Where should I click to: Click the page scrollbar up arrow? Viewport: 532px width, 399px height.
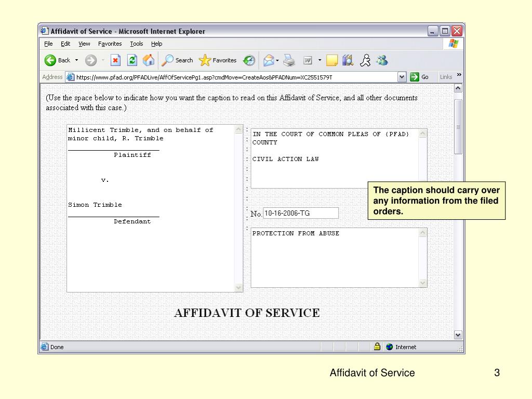point(458,88)
